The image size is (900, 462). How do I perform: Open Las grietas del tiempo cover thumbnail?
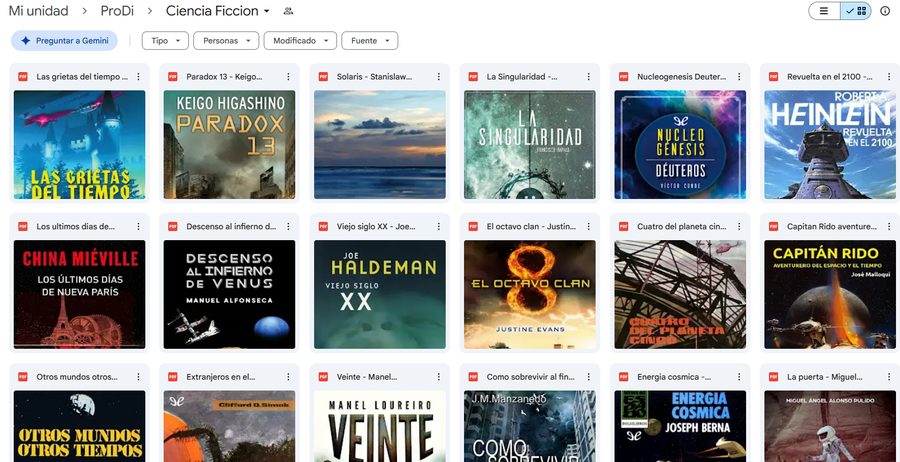(79, 145)
